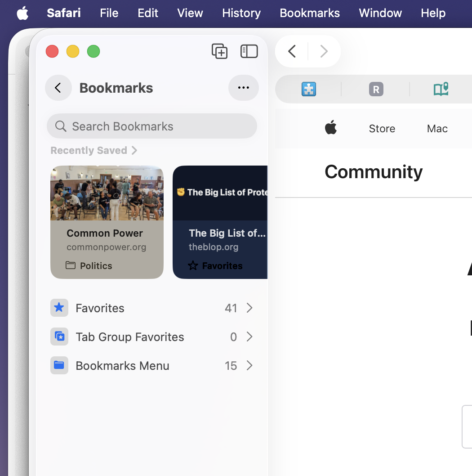472x476 pixels.
Task: Open the Bookmarks Menu row
Action: [x=151, y=365]
